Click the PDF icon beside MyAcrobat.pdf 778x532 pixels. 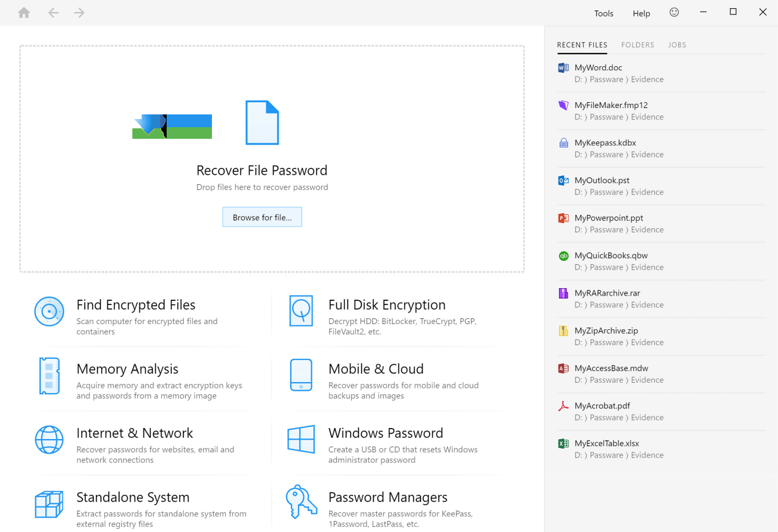tap(563, 406)
